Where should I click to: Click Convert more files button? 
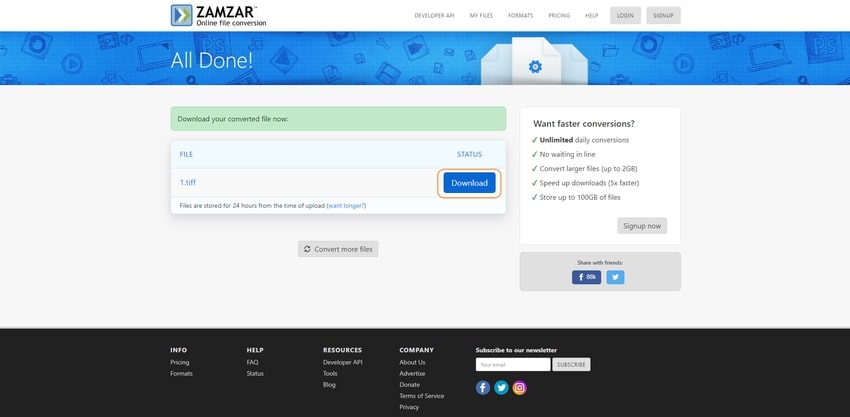[x=338, y=249]
